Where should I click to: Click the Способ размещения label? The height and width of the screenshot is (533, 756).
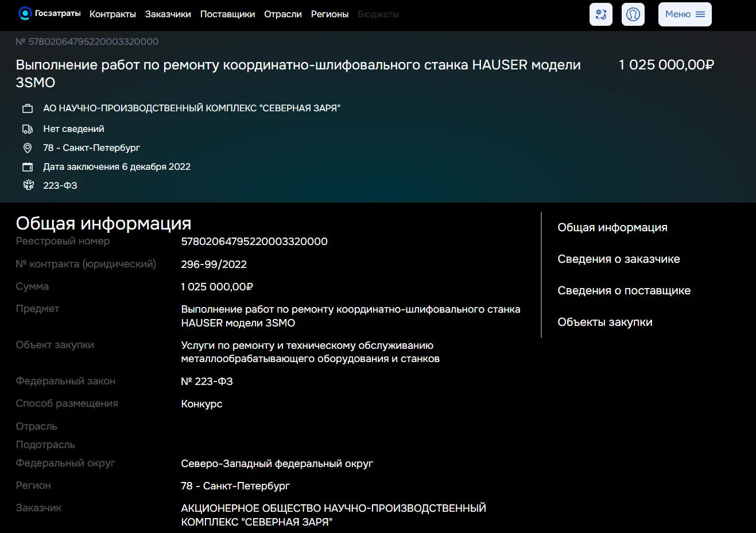pos(67,404)
